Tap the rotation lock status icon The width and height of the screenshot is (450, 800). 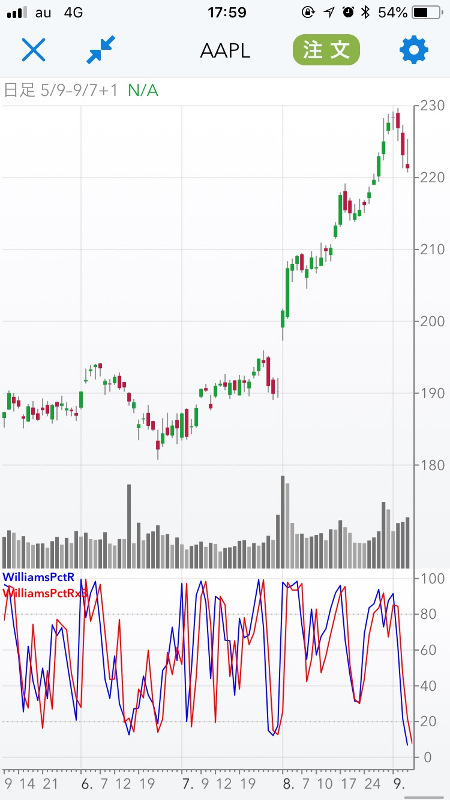coord(308,12)
